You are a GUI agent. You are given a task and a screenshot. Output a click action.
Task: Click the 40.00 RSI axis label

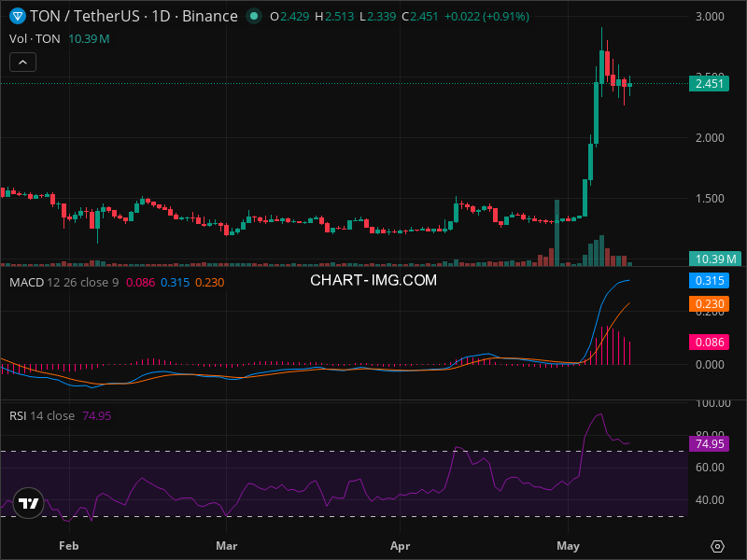pyautogui.click(x=710, y=500)
